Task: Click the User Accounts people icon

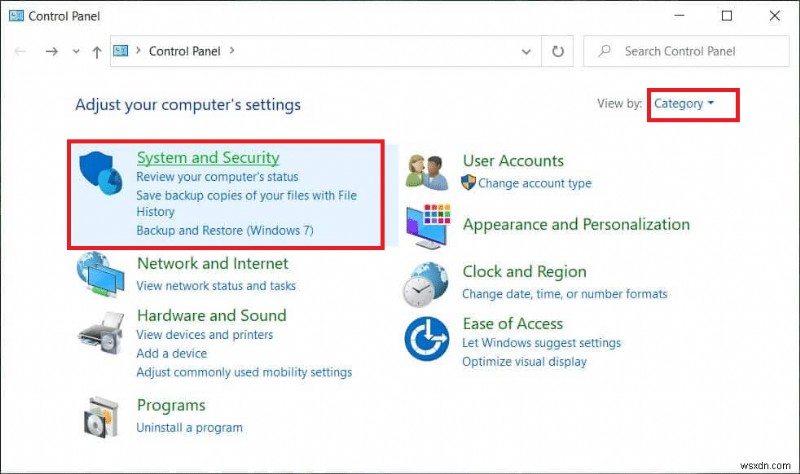Action: click(x=428, y=171)
